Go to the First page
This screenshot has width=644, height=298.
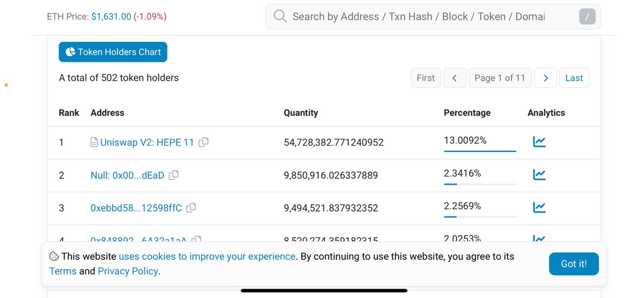[x=426, y=78]
